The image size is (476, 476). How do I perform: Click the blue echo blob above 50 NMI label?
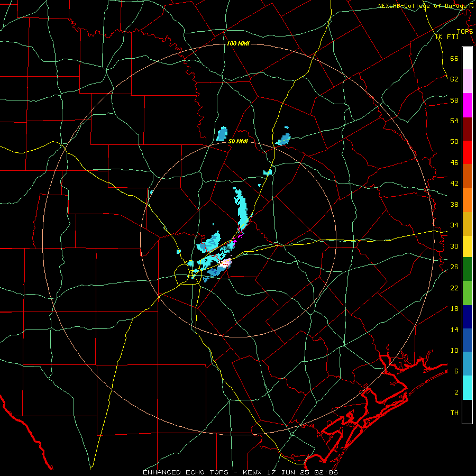[x=222, y=134]
